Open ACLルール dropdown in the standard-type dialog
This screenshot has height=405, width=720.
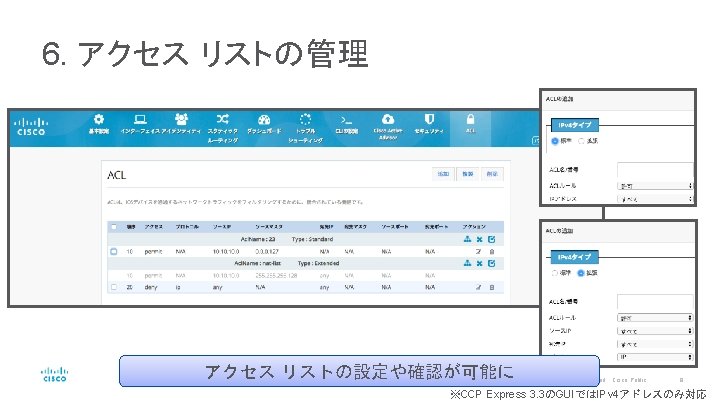(655, 186)
